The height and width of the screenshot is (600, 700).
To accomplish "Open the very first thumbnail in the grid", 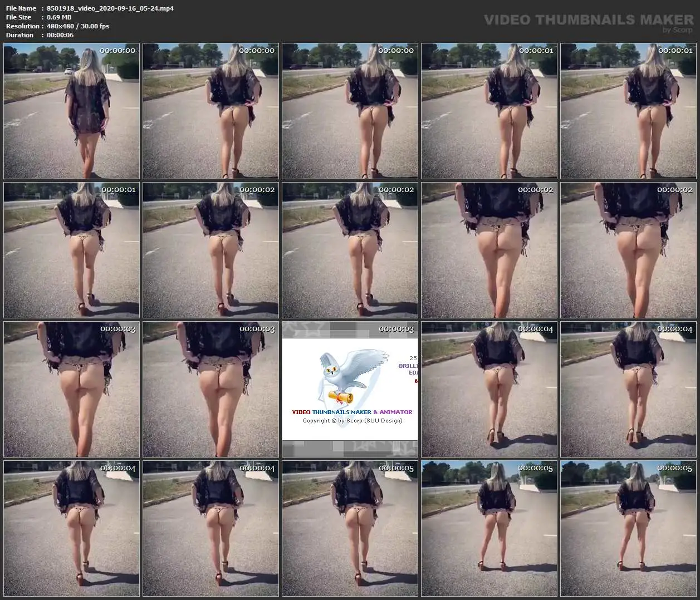I will pyautogui.click(x=71, y=111).
